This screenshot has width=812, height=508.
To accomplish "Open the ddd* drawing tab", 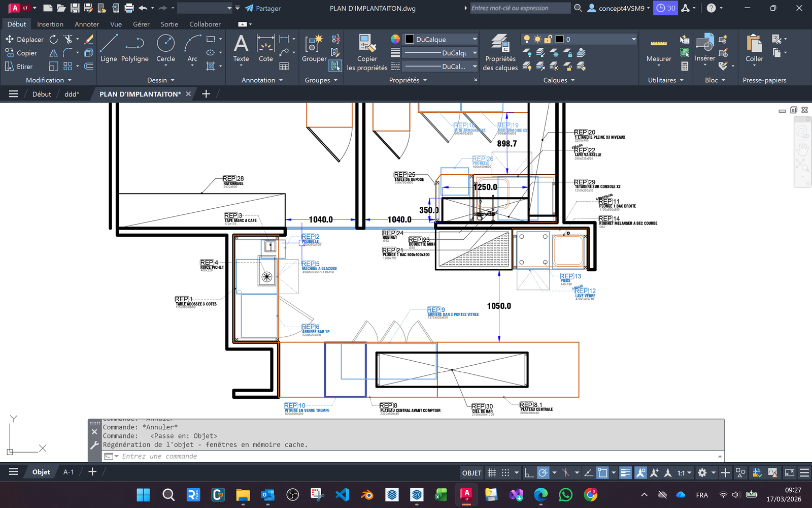I will point(72,94).
